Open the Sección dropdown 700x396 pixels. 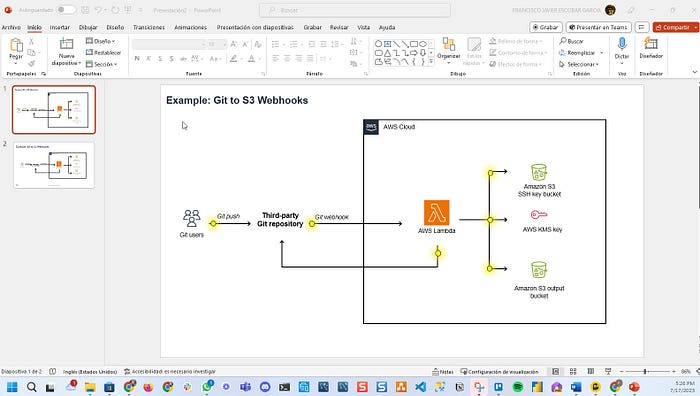101,64
